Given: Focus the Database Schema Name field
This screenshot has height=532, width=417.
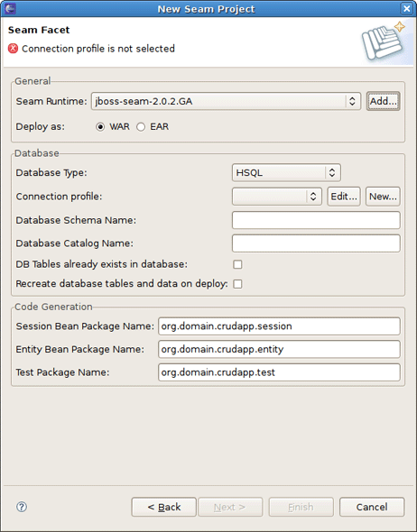Looking at the screenshot, I should point(316,220).
